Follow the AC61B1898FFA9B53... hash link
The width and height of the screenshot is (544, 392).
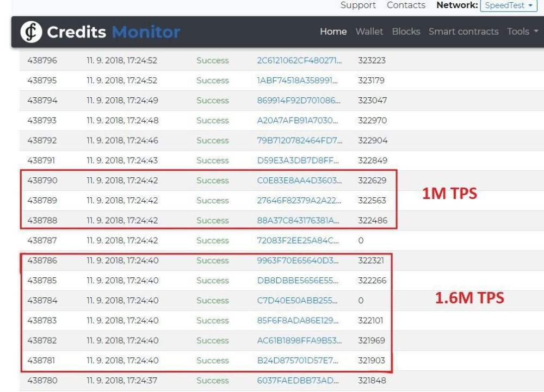299,341
